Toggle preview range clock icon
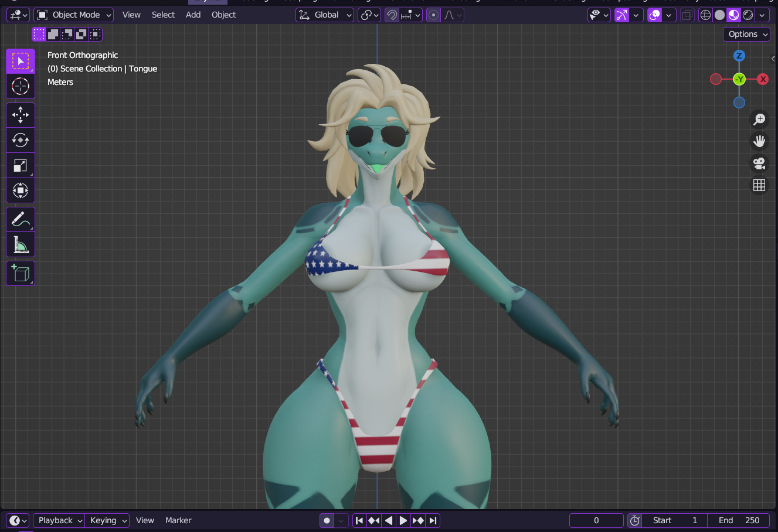Viewport: 778px width, 532px height. 634,520
